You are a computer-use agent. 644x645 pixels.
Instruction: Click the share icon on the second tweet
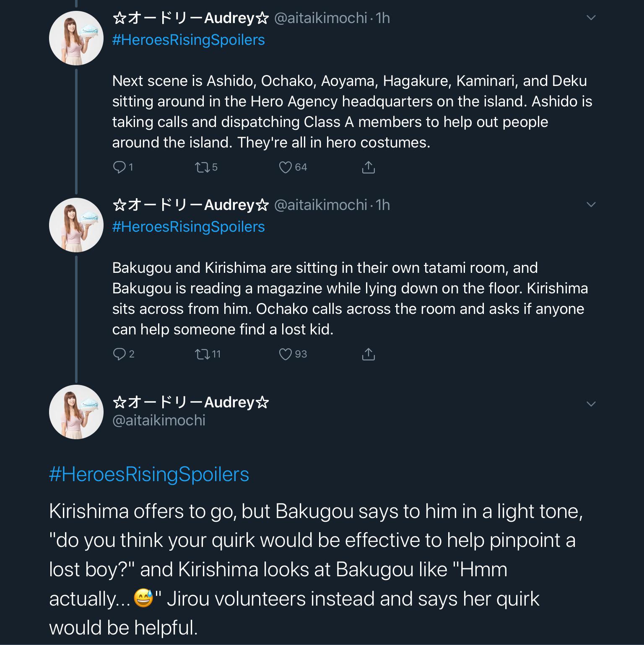point(369,353)
